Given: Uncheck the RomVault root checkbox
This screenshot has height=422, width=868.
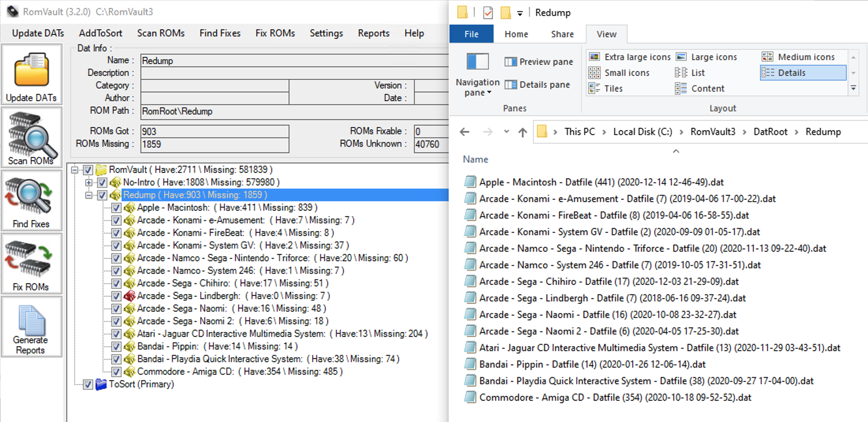Looking at the screenshot, I should [88, 170].
